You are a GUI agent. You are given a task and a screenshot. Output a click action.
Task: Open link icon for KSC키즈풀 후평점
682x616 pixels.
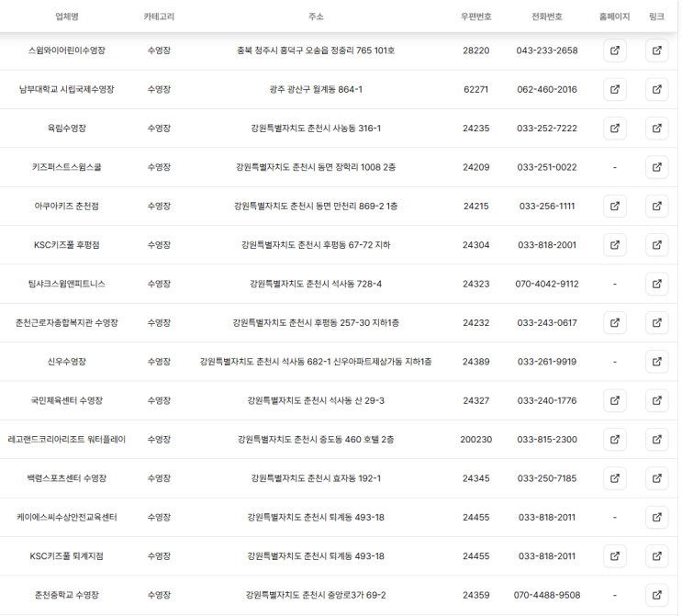(657, 245)
